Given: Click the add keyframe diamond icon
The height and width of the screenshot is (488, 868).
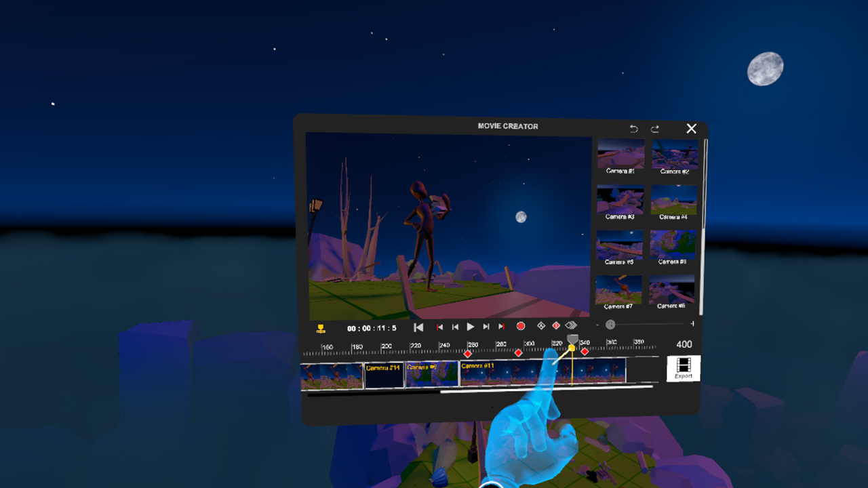Looking at the screenshot, I should [x=542, y=325].
